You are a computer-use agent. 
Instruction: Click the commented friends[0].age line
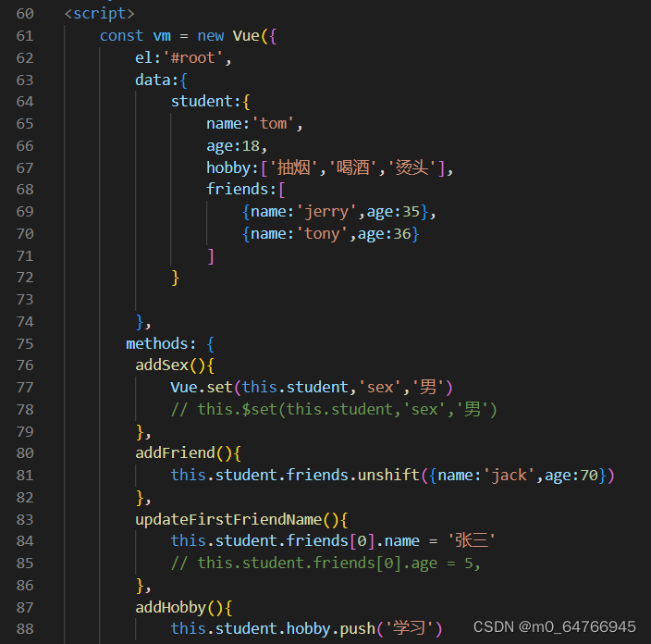pos(325,563)
